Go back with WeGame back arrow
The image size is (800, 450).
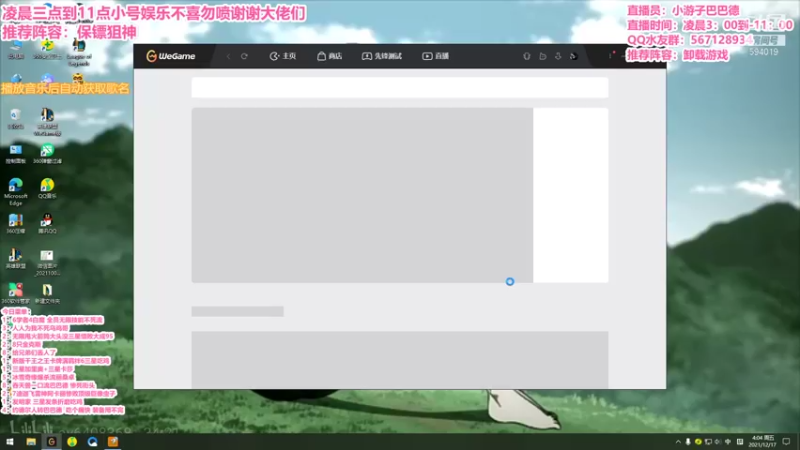[x=228, y=56]
